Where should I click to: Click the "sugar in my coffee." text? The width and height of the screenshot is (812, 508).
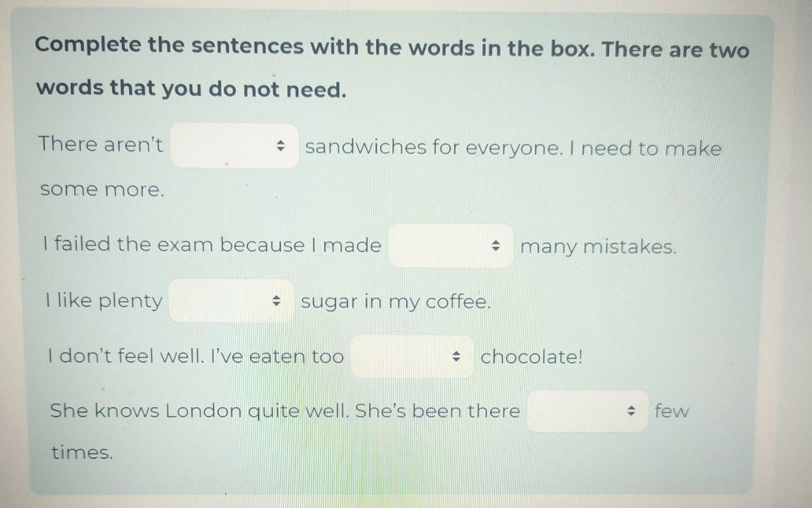396,302
